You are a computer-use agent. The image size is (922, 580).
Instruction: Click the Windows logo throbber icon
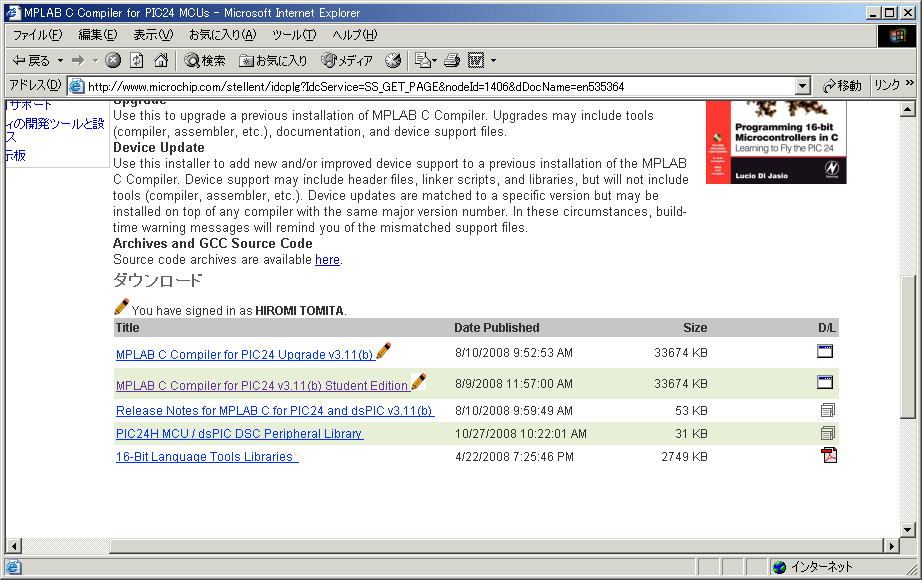pos(896,36)
